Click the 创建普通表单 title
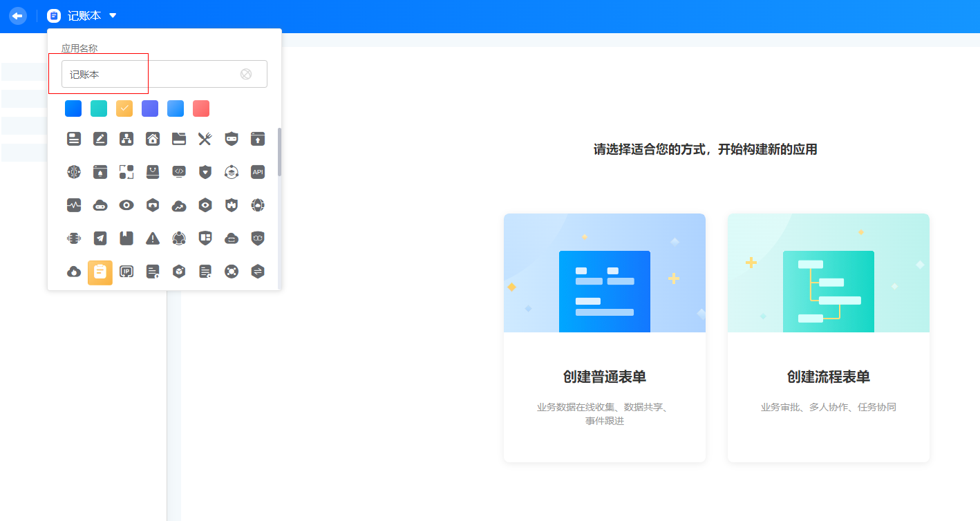Viewport: 980px width, 521px height. click(605, 377)
